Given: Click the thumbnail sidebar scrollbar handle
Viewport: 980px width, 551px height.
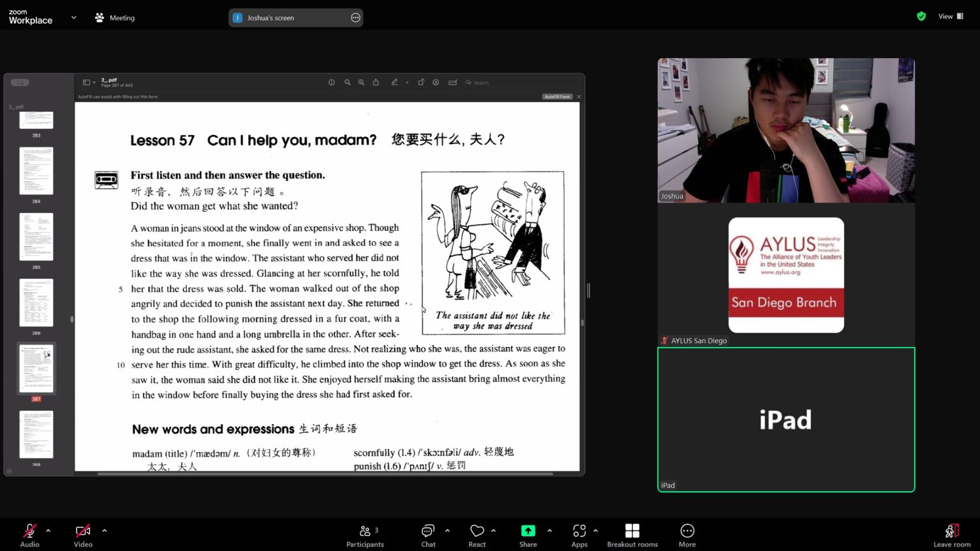Looking at the screenshot, I should 71,319.
